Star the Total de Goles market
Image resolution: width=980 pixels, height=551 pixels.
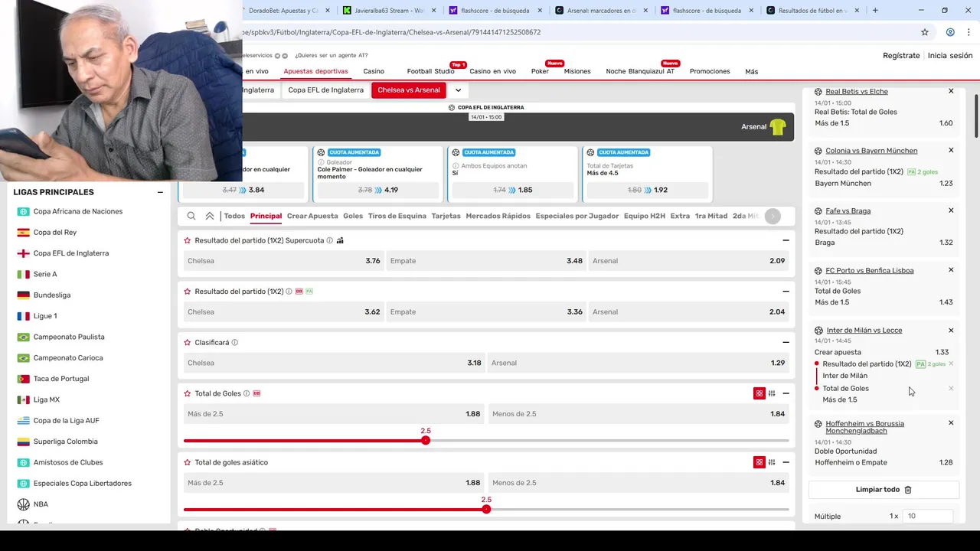click(188, 393)
